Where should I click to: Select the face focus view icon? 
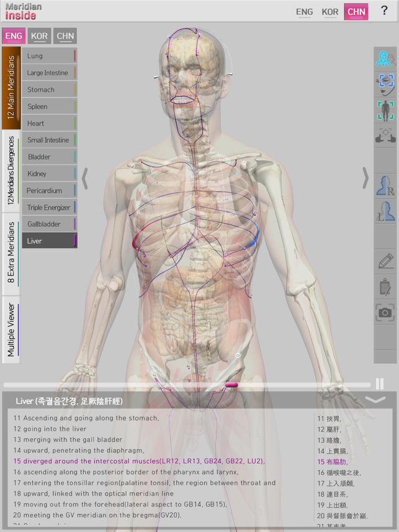click(x=385, y=84)
